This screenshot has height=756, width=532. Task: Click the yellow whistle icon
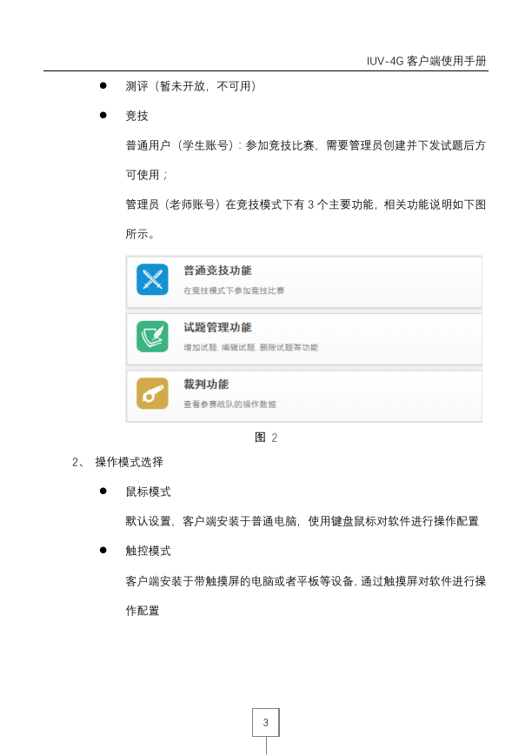coord(152,393)
